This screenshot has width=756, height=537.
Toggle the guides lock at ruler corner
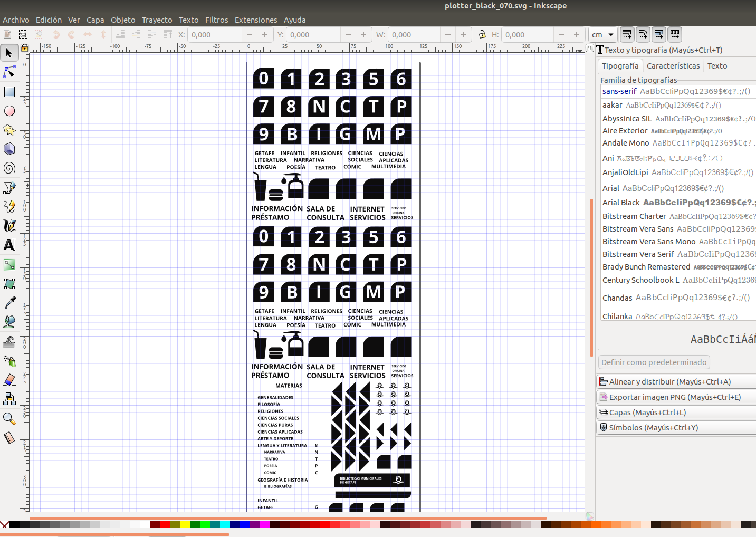point(24,47)
